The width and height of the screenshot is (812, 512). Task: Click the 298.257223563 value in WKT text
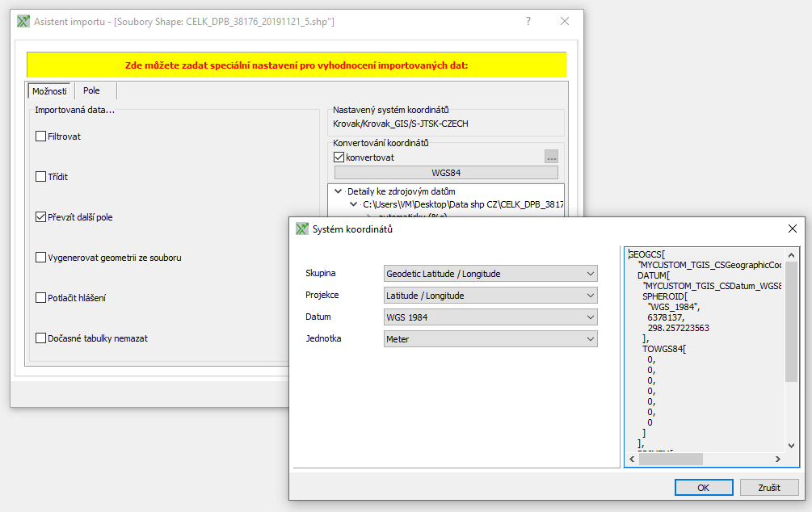coord(679,328)
